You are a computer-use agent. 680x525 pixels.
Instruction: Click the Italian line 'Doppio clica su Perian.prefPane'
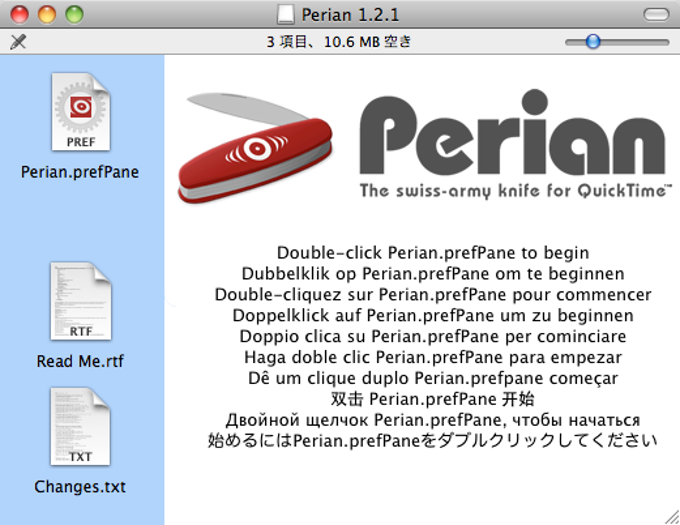[x=433, y=336]
